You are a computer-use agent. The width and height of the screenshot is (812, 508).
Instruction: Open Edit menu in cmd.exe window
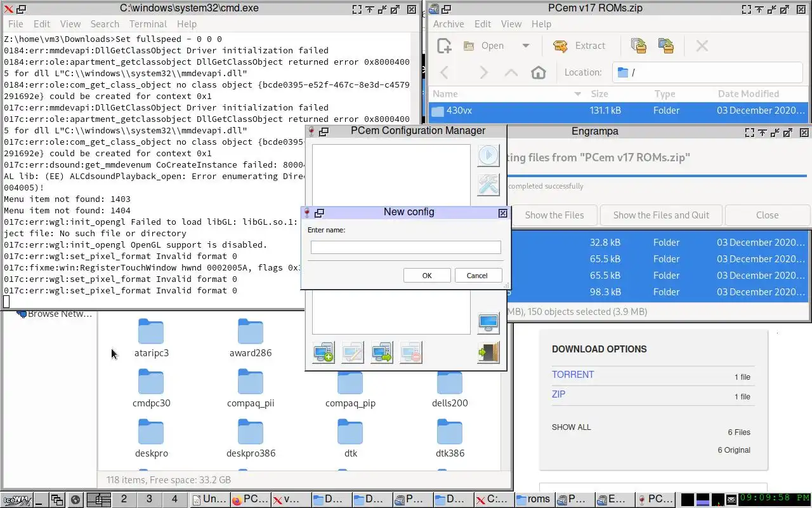pyautogui.click(x=42, y=24)
